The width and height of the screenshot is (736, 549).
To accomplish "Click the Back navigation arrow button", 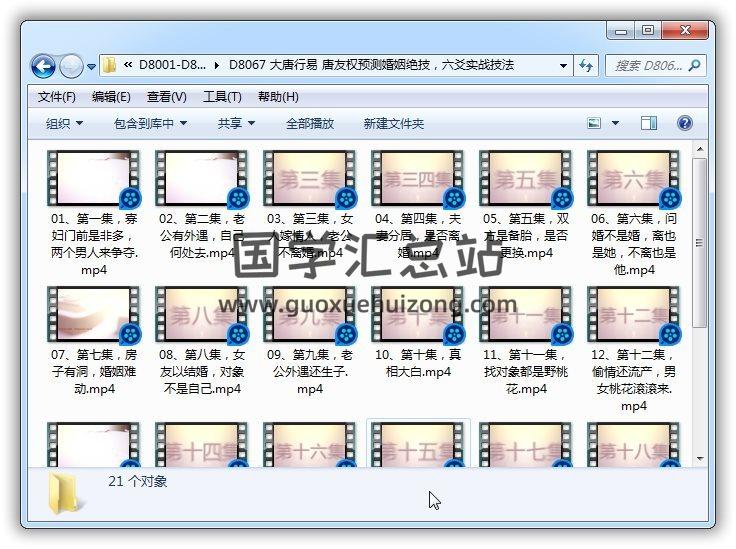I will 43,66.
